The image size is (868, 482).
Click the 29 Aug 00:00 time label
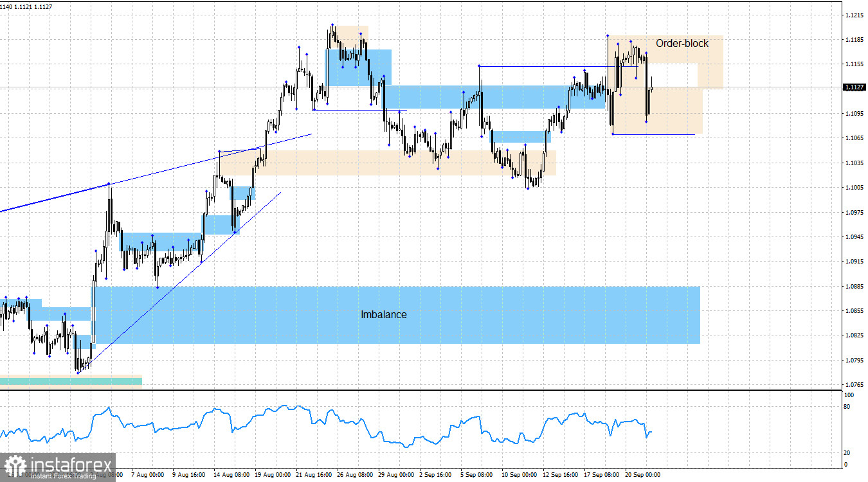pos(395,475)
